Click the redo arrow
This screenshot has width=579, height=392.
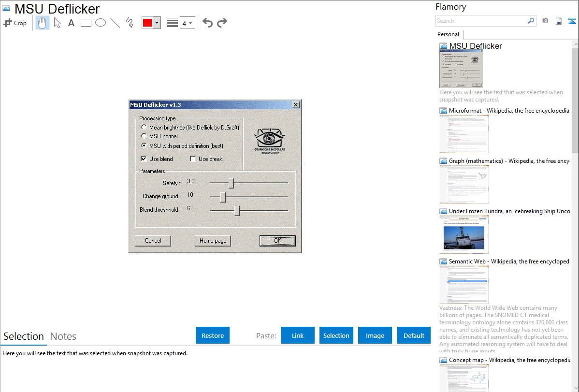point(222,23)
